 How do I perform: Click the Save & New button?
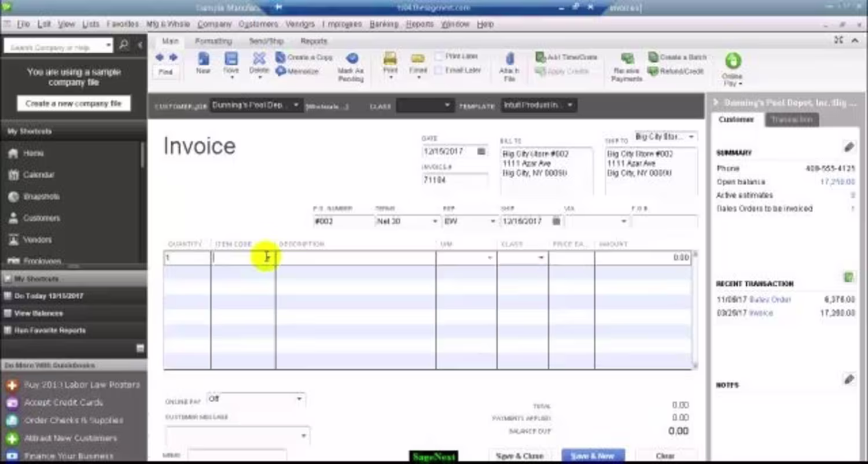[593, 456]
